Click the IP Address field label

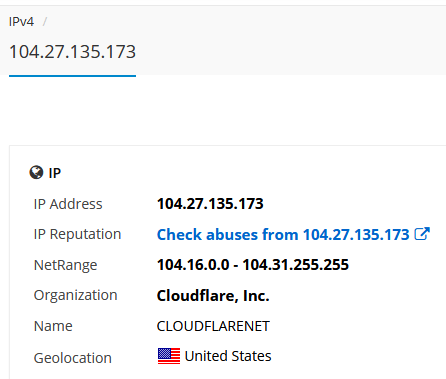68,204
